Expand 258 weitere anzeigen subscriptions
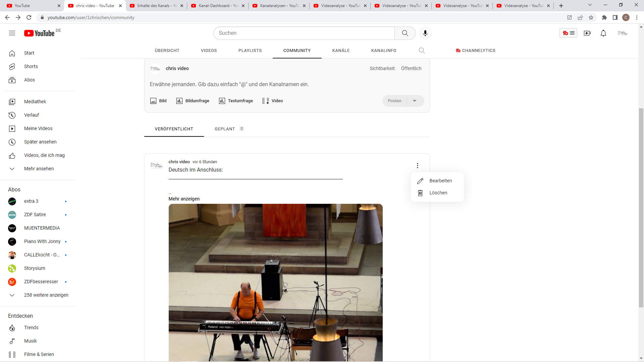Viewport: 644px width, 362px height. click(x=46, y=295)
